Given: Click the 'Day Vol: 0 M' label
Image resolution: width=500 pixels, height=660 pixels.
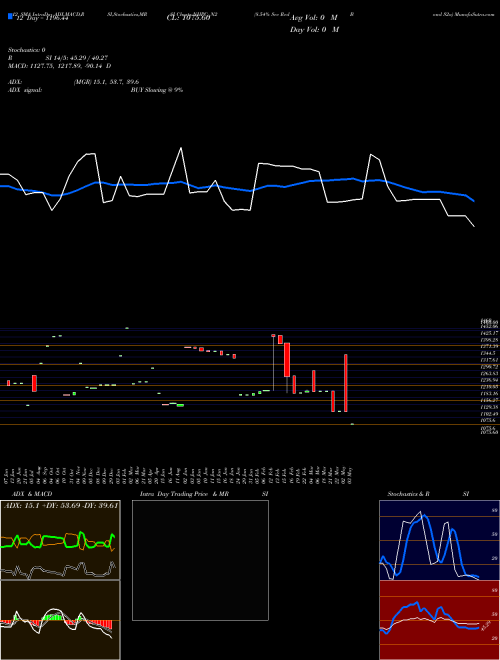Looking at the screenshot, I should tap(314, 30).
